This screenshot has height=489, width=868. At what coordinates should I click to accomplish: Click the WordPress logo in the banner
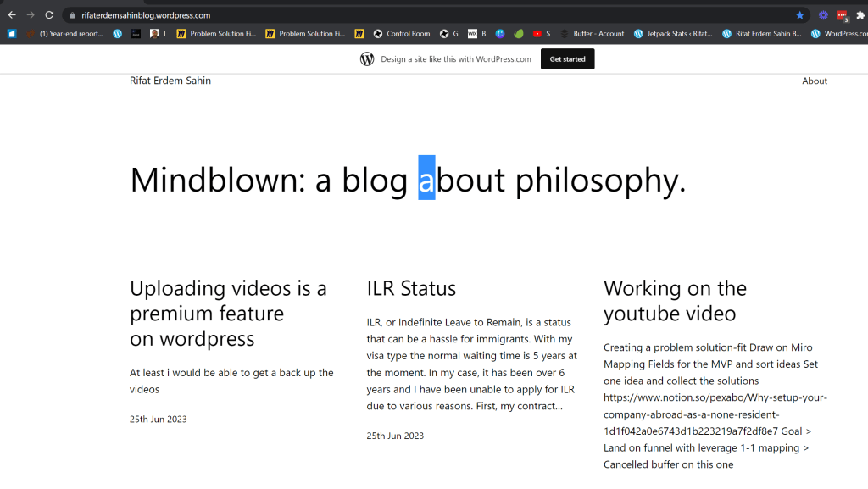[367, 59]
